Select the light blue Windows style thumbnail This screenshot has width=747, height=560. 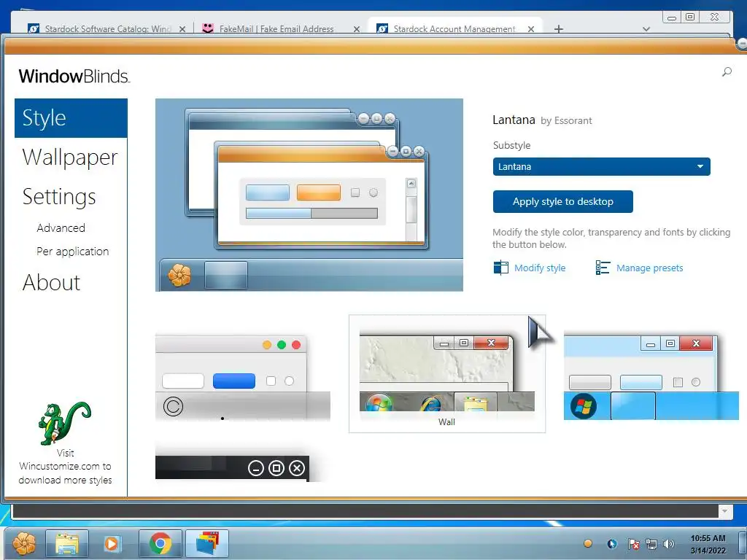651,377
